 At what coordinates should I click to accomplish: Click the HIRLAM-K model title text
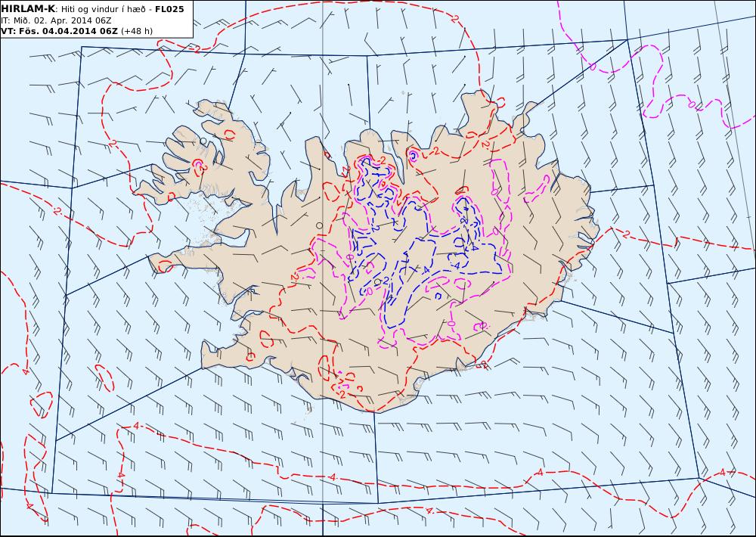tap(28, 9)
